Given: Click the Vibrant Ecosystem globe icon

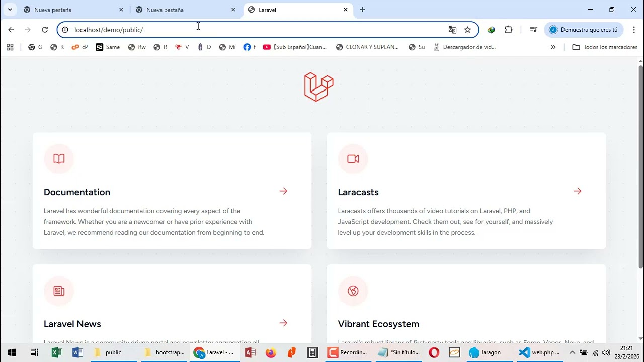Looking at the screenshot, I should click(353, 291).
